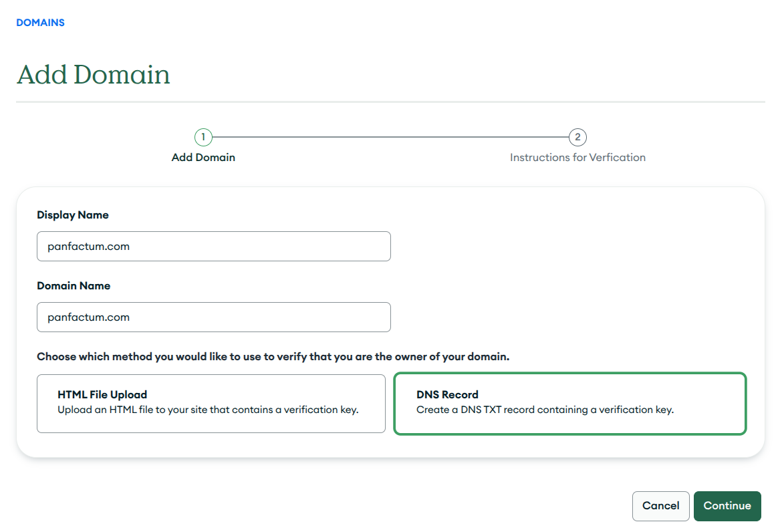Viewport: 780px width, 532px height.
Task: Click the DNS Record card title
Action: (x=448, y=394)
